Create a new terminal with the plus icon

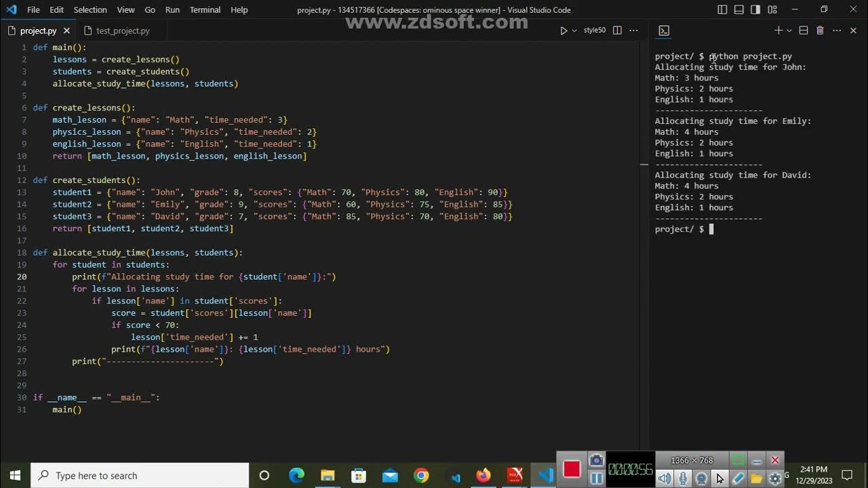tap(778, 30)
